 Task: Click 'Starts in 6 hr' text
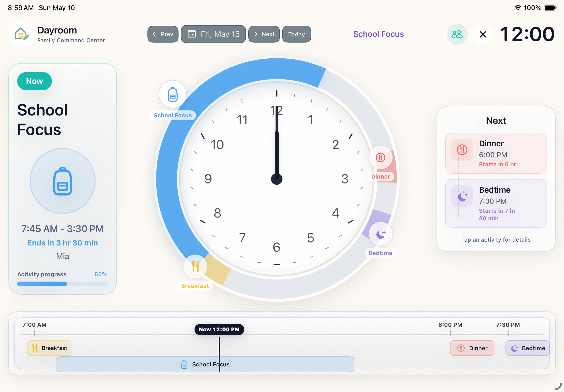click(498, 164)
